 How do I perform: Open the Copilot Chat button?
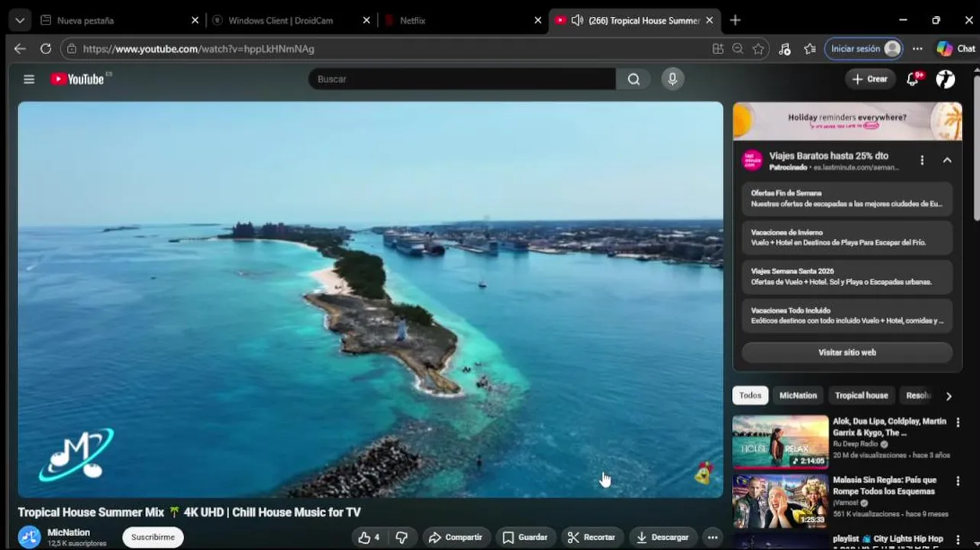[x=956, y=49]
